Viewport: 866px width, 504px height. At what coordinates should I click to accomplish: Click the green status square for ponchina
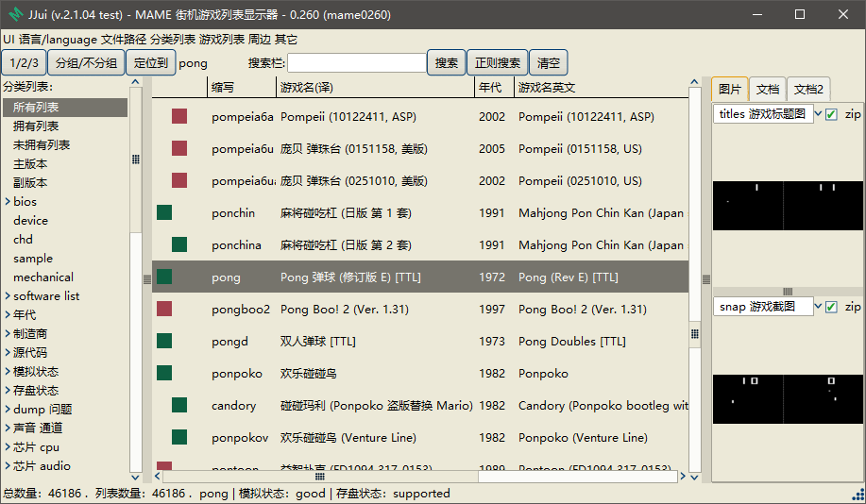(x=178, y=244)
